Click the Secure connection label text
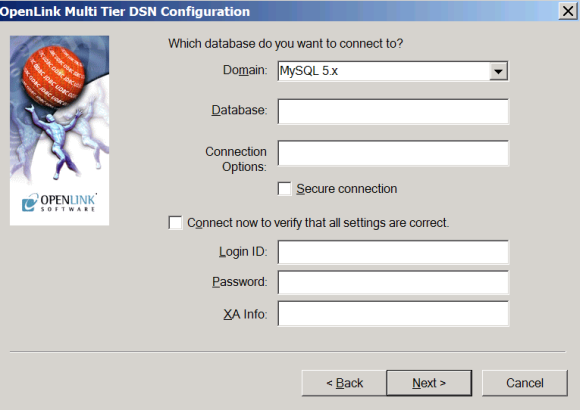The image size is (580, 410). pyautogui.click(x=347, y=189)
